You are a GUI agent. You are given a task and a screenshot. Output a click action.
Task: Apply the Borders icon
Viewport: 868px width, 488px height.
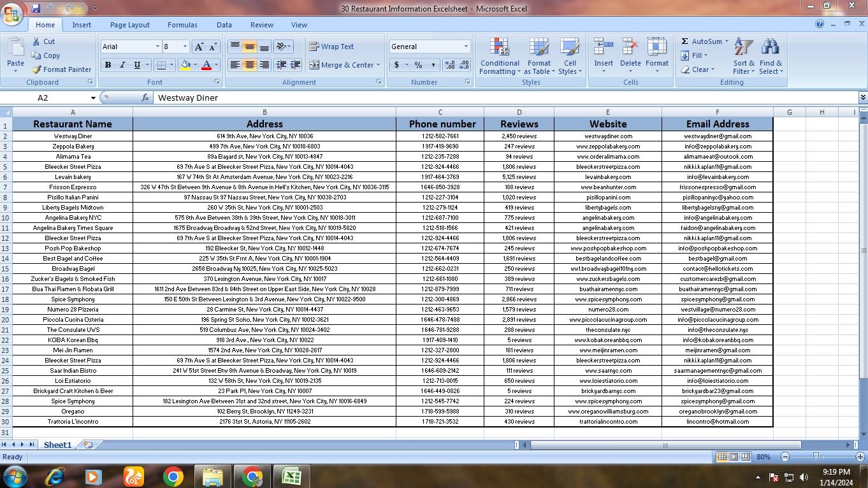tap(161, 65)
